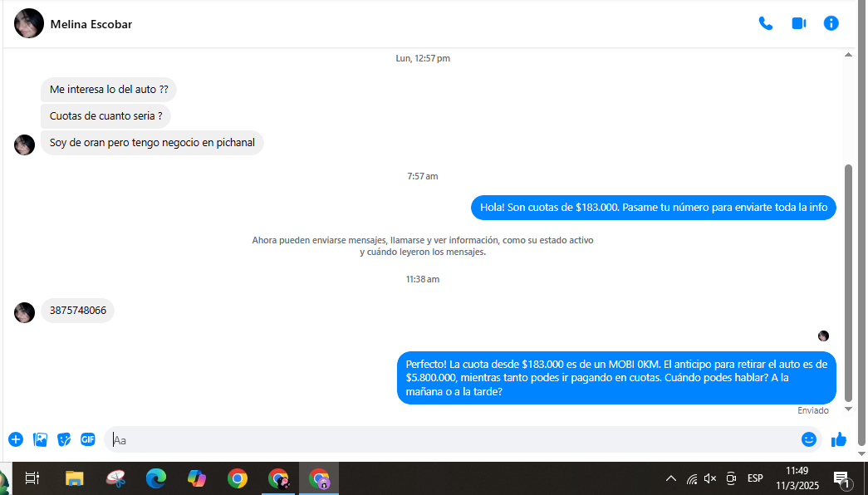Click the chat scrollbar down arrow
The width and height of the screenshot is (868, 495).
pyautogui.click(x=848, y=409)
